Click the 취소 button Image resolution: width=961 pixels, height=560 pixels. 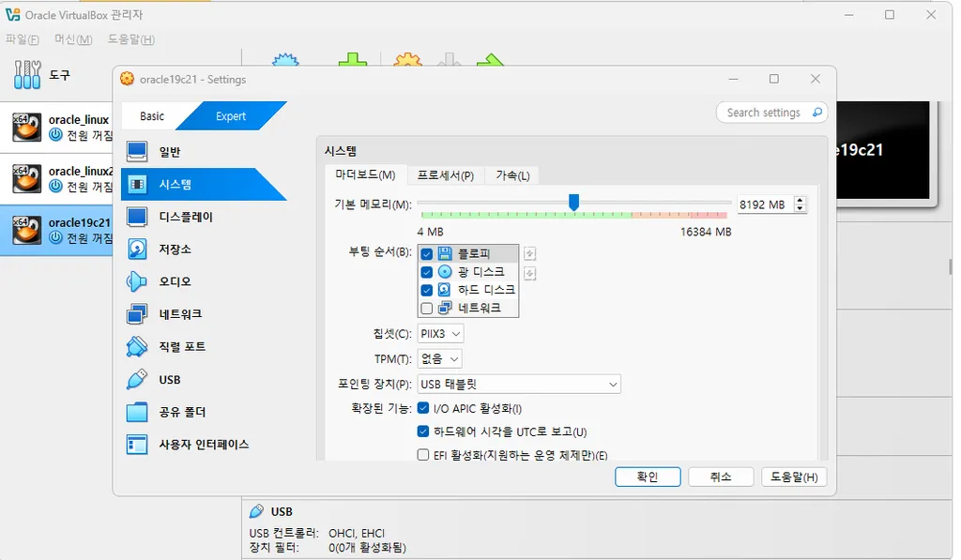[x=721, y=477]
